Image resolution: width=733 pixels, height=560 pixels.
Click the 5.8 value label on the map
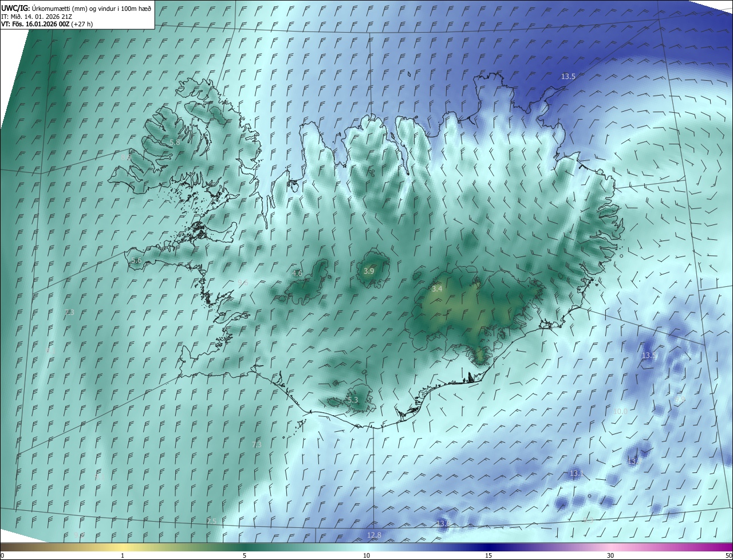click(x=175, y=142)
